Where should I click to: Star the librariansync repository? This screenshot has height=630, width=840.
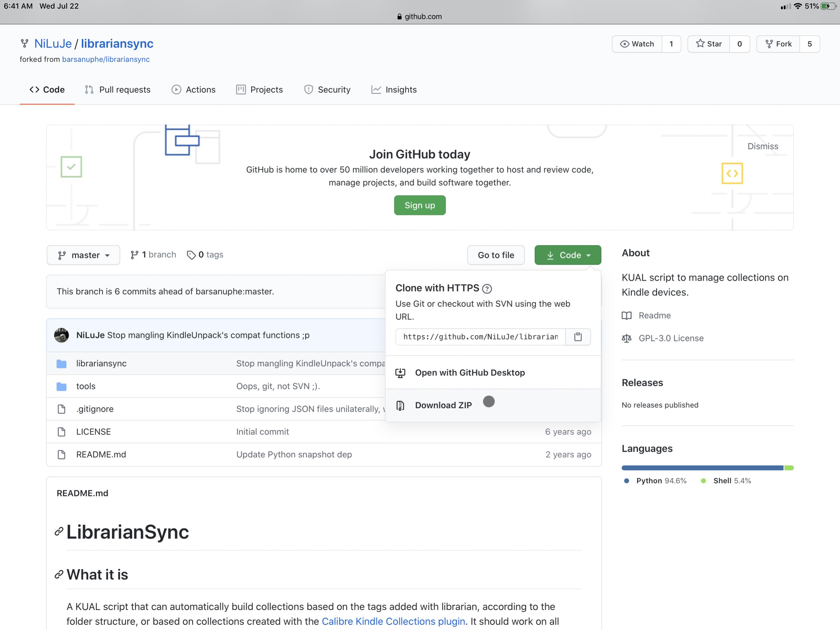[708, 44]
